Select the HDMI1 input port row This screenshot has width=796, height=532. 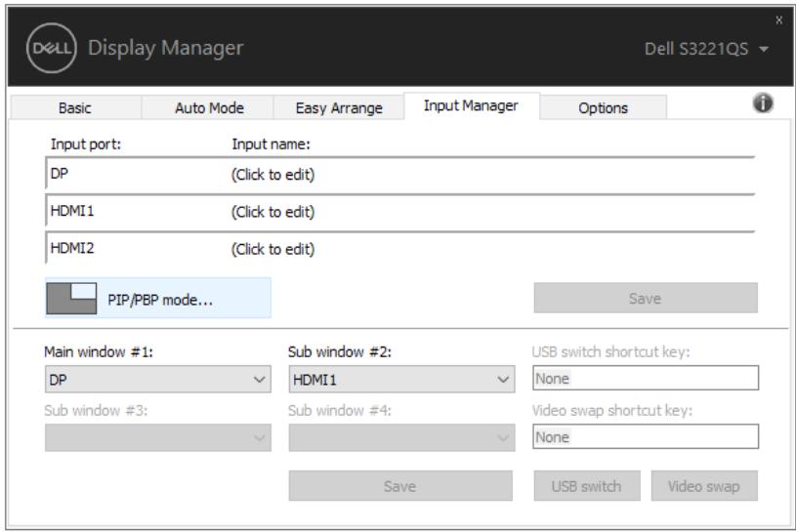click(x=400, y=212)
